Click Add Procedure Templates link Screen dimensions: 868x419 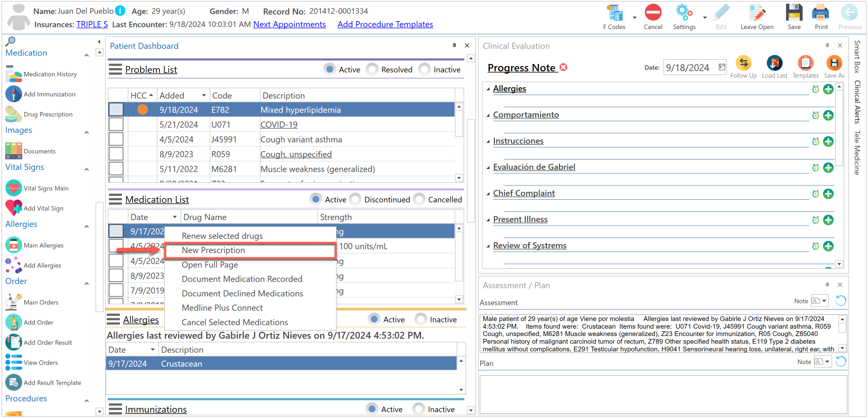click(x=385, y=24)
